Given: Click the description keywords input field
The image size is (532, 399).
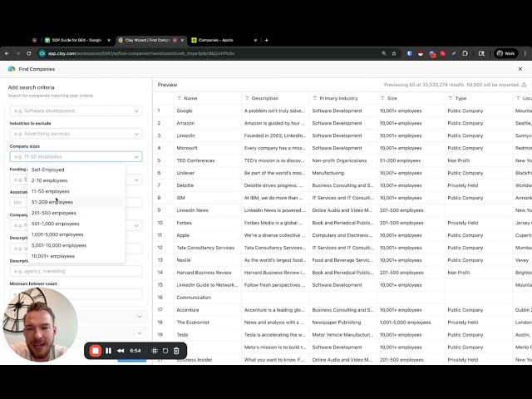Looking at the screenshot, I should [x=76, y=271].
